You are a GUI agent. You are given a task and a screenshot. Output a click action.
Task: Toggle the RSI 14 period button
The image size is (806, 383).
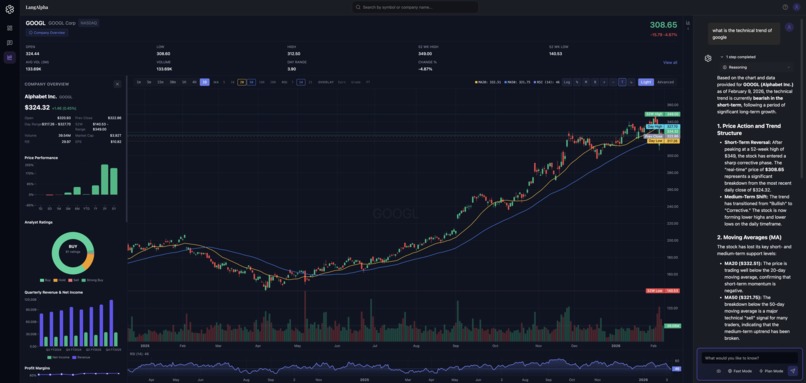pyautogui.click(x=301, y=82)
